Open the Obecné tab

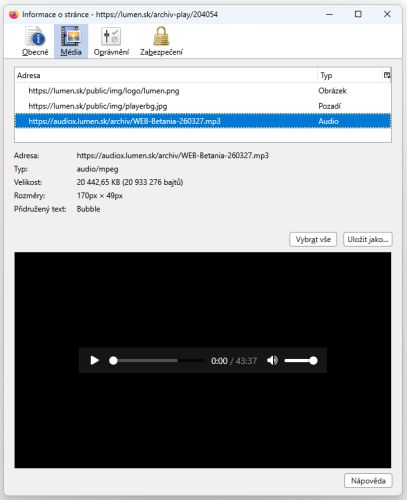click(35, 41)
